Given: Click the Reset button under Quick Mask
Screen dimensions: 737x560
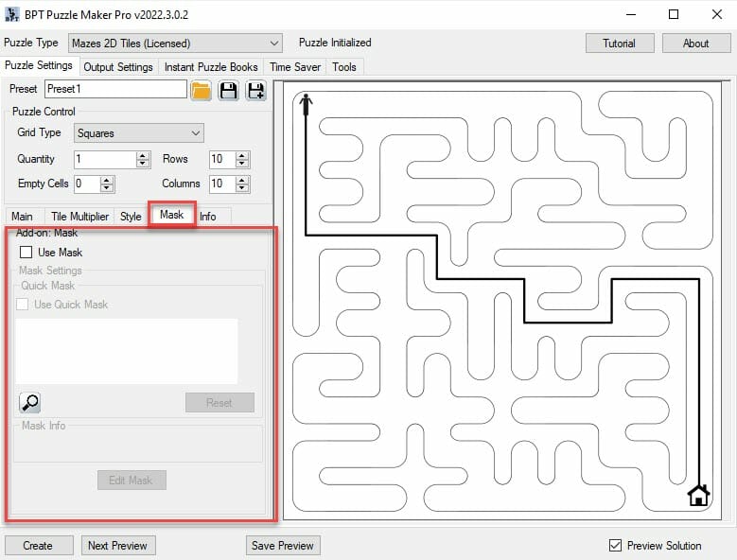Looking at the screenshot, I should click(219, 403).
